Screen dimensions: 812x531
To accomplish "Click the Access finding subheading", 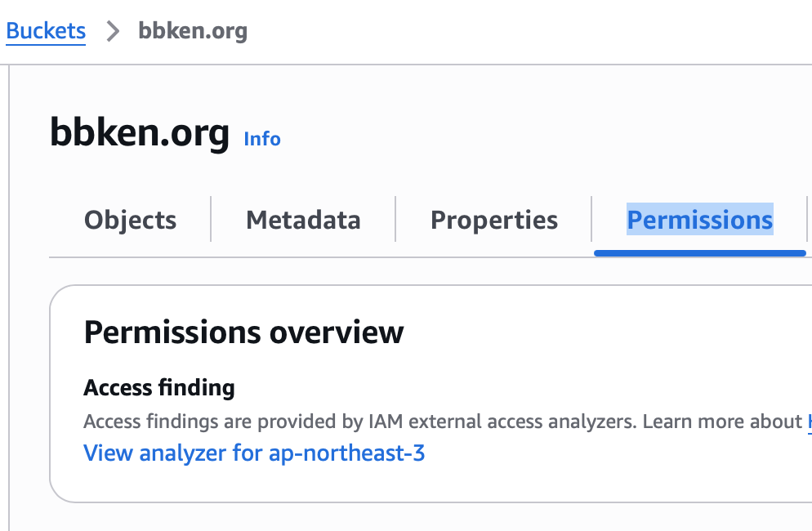I will point(159,387).
